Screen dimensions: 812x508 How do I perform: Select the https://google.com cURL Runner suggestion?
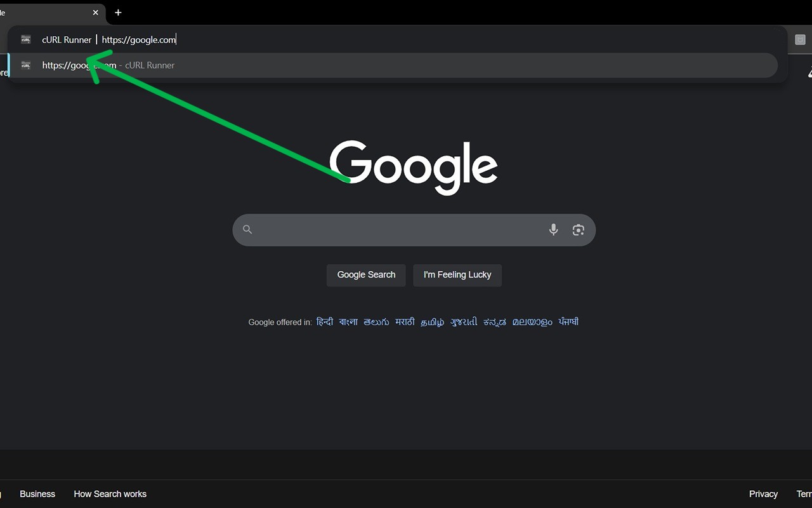click(x=393, y=65)
